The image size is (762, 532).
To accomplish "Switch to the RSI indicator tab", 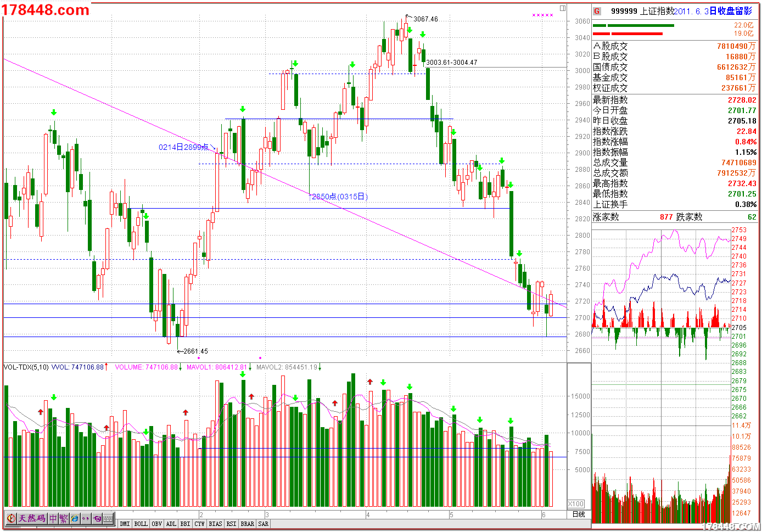I will pos(231,524).
